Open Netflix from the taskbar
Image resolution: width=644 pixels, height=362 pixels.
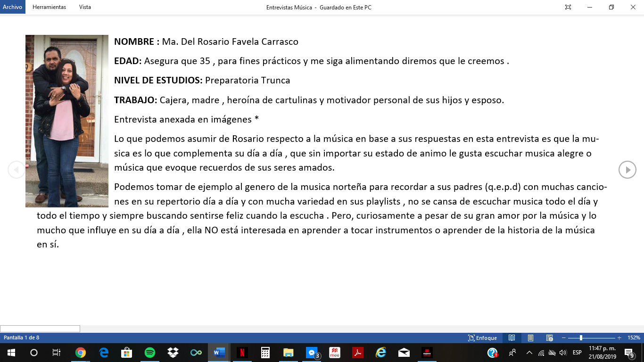[242, 353]
